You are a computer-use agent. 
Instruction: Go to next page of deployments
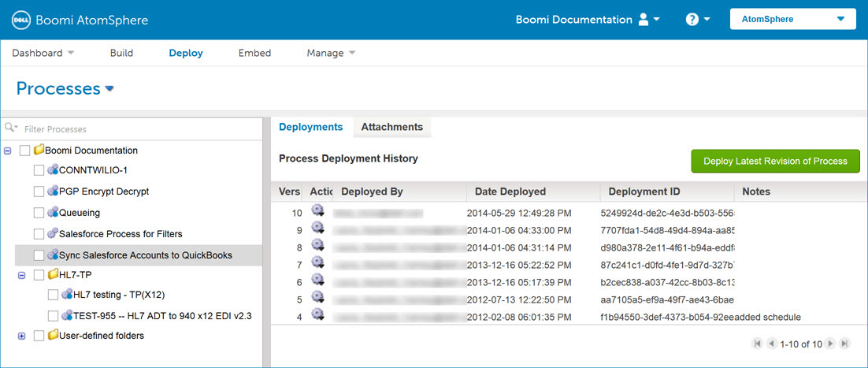830,344
